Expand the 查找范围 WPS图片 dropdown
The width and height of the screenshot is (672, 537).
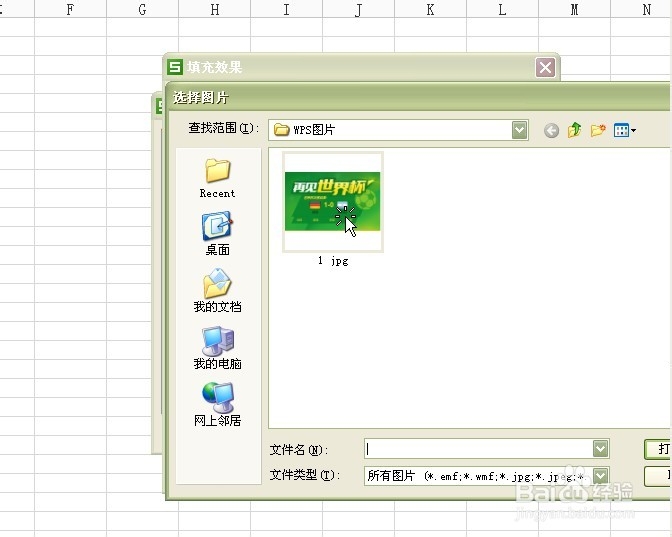point(519,130)
